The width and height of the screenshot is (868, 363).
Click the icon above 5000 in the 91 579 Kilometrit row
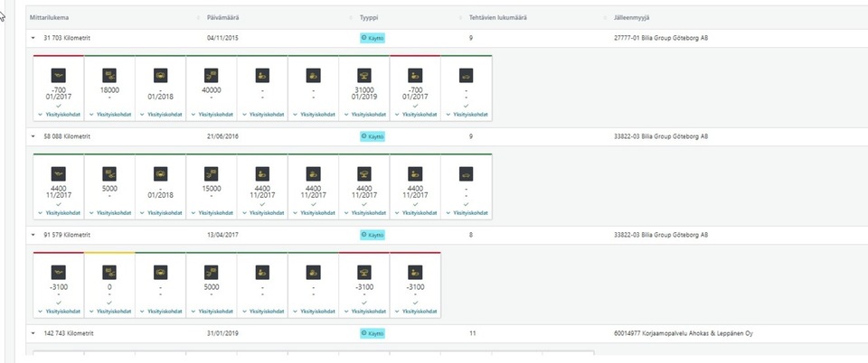[x=212, y=271]
